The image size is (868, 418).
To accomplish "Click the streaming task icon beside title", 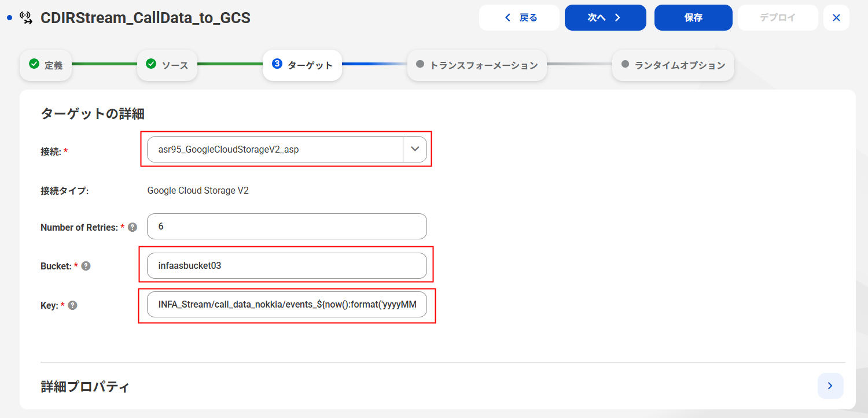I will [x=26, y=18].
